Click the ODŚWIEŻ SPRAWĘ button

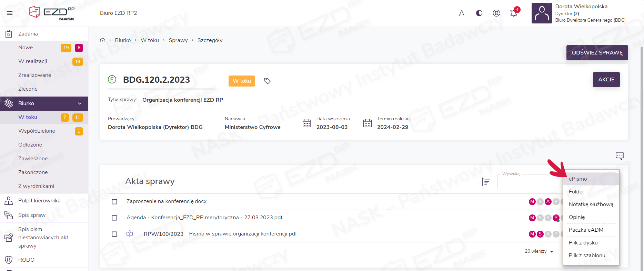pyautogui.click(x=597, y=53)
